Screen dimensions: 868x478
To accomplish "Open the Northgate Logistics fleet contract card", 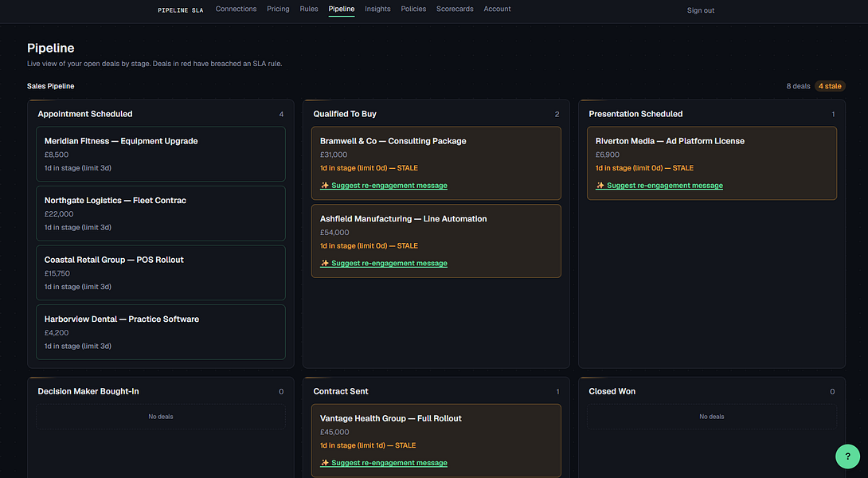I will point(161,214).
